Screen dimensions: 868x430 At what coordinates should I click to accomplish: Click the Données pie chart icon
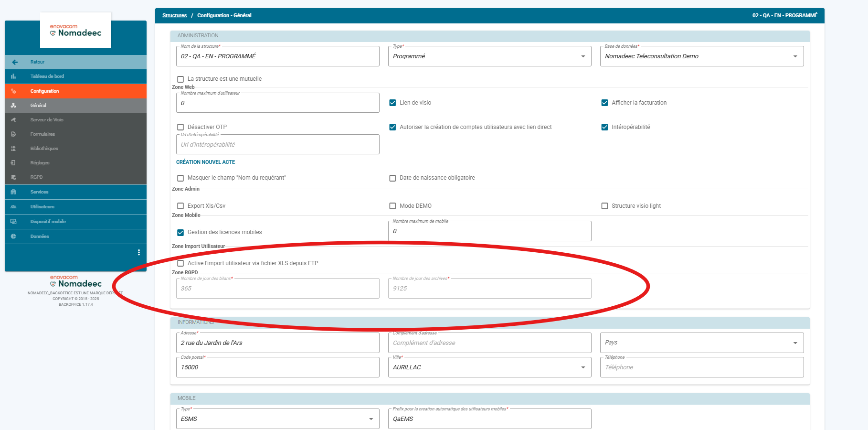pos(13,236)
